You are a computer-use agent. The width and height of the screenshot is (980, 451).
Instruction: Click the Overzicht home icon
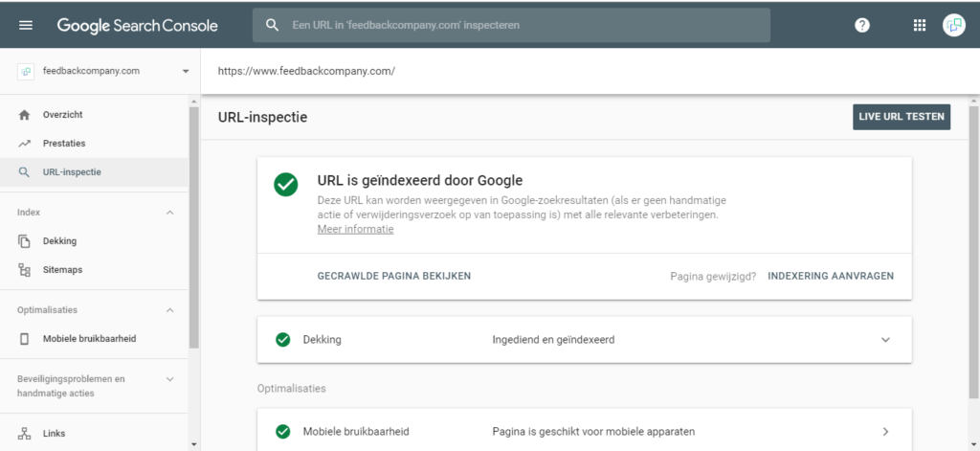tap(25, 115)
